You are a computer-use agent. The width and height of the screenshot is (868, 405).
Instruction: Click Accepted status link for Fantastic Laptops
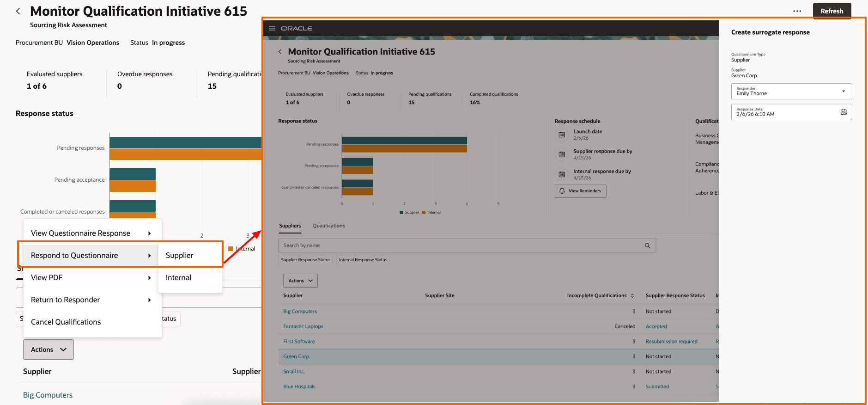point(656,326)
